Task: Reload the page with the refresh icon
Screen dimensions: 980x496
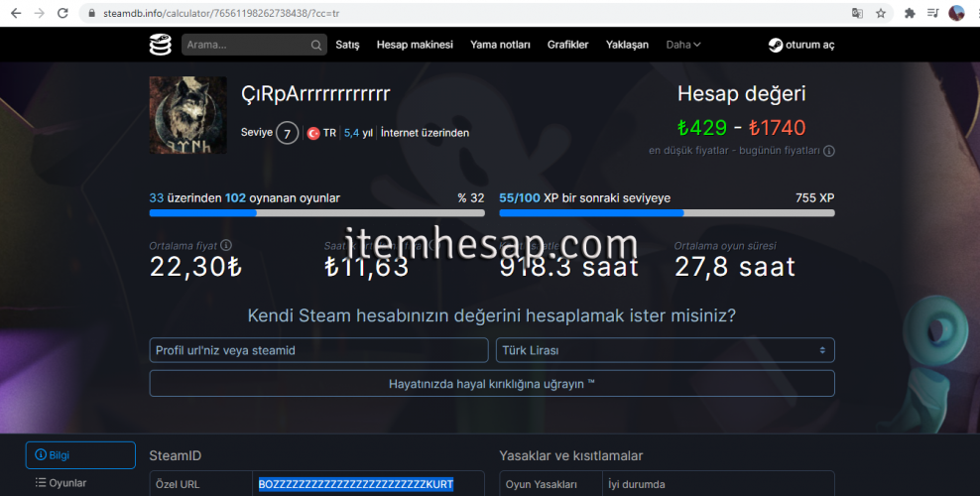Action: [x=62, y=13]
